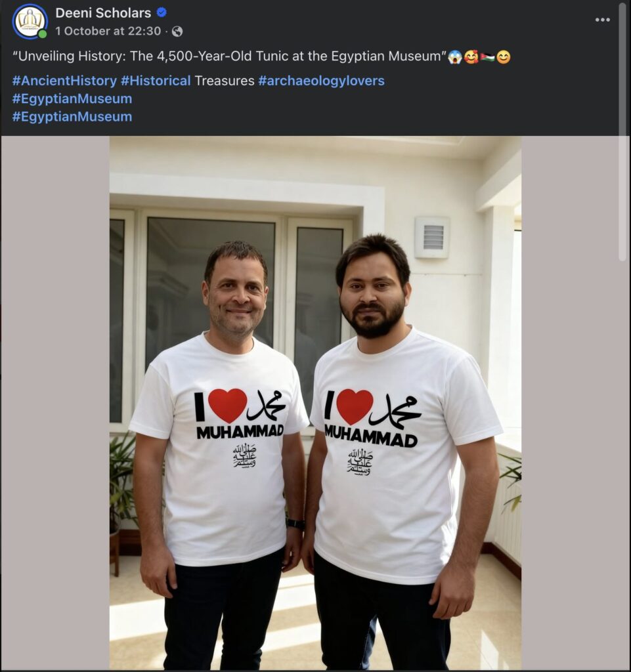Viewport: 631px width, 672px height.
Task: Click the smiling face with hearts emoji
Action: 471,57
